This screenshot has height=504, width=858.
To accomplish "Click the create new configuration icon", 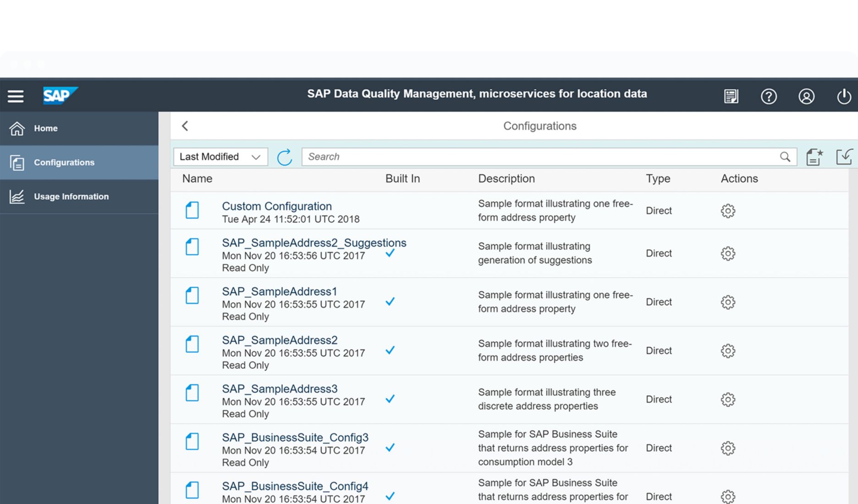I will click(814, 157).
